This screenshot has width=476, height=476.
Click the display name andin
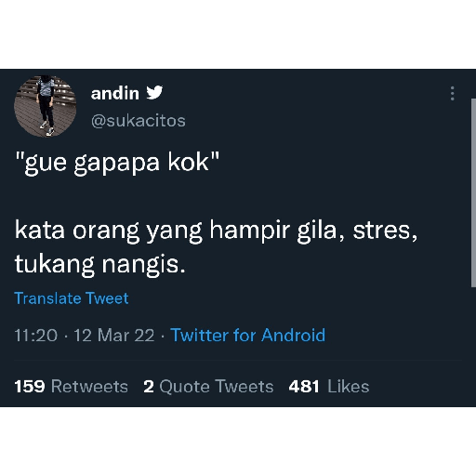(115, 93)
